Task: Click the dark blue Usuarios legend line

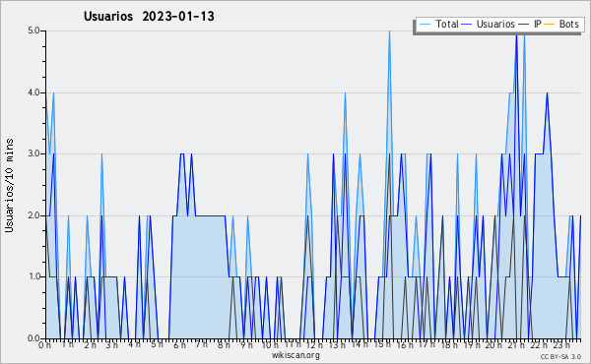Action: [467, 25]
